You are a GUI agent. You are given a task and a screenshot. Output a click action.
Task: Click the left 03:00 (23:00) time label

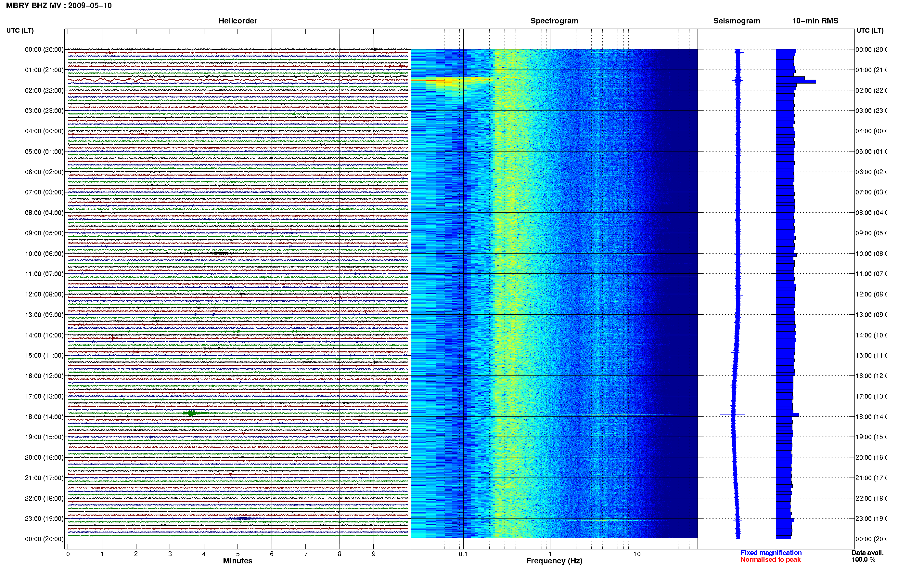pyautogui.click(x=44, y=111)
